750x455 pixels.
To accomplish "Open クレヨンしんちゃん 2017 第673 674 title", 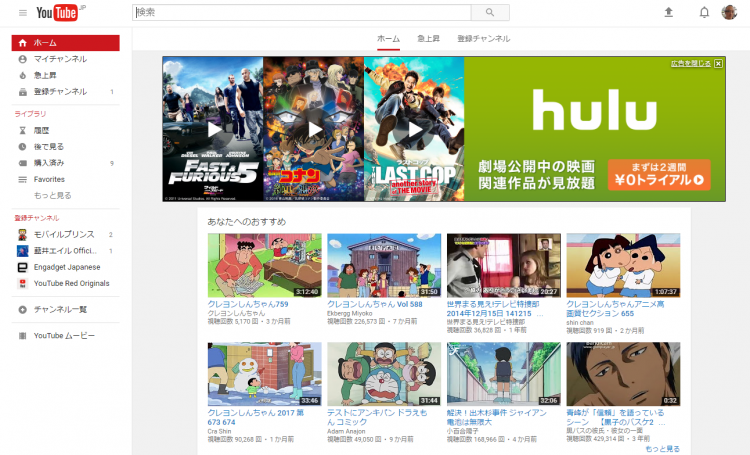I will tap(255, 417).
